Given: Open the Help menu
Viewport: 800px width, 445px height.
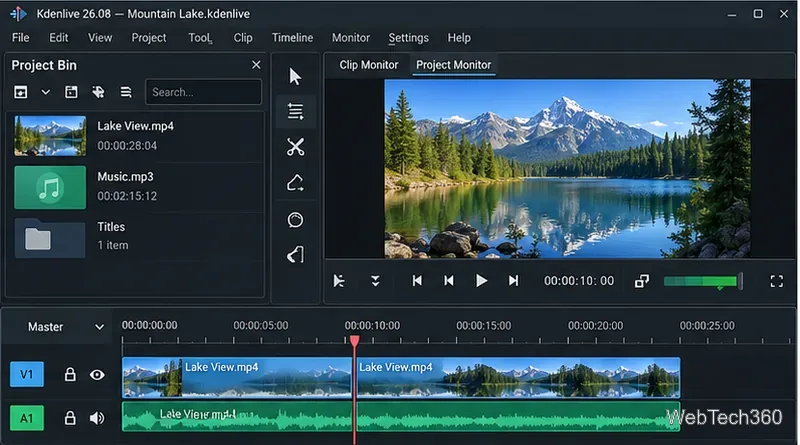Looking at the screenshot, I should coord(459,38).
